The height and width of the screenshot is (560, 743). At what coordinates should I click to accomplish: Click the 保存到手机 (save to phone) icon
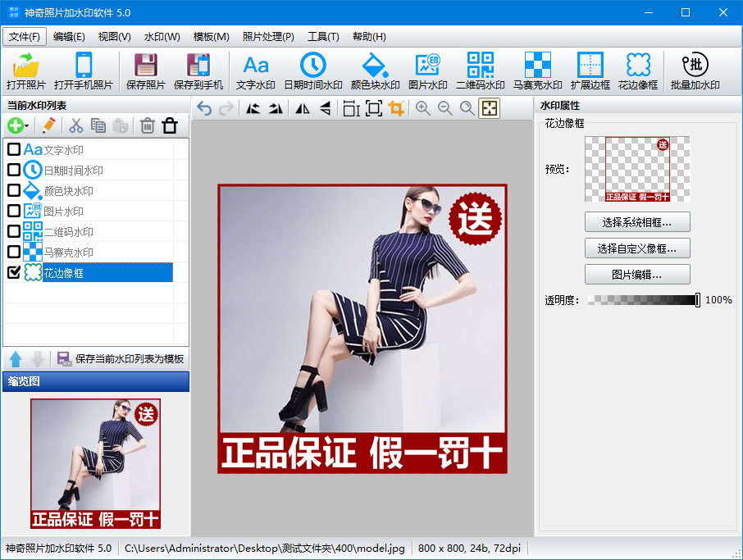(x=198, y=71)
